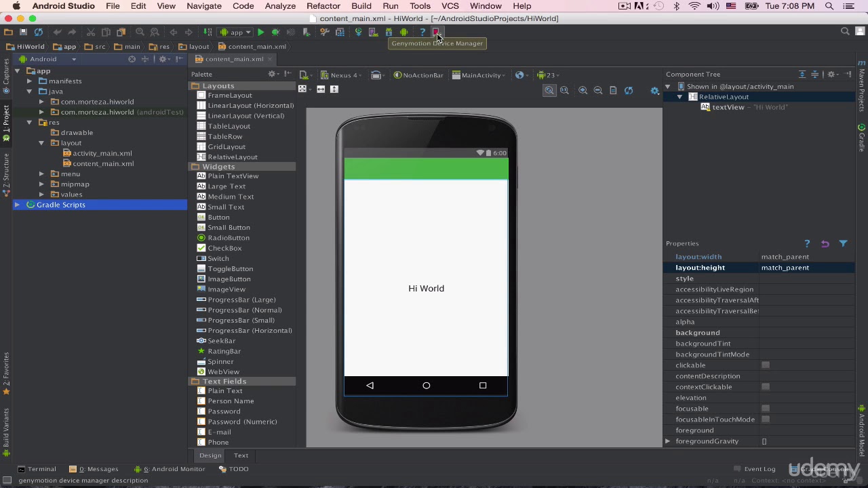Toggle the clickable property checkbox

pos(766,365)
